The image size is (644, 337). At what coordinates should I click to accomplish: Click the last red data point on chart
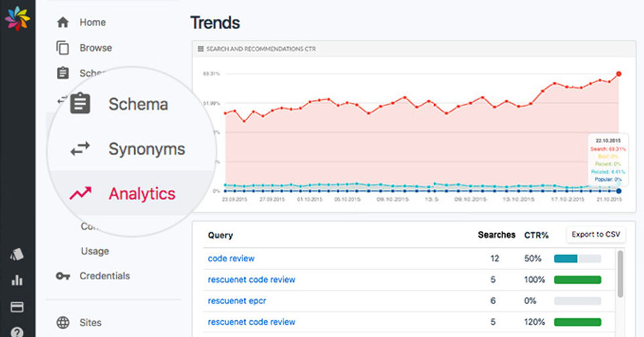pyautogui.click(x=619, y=74)
